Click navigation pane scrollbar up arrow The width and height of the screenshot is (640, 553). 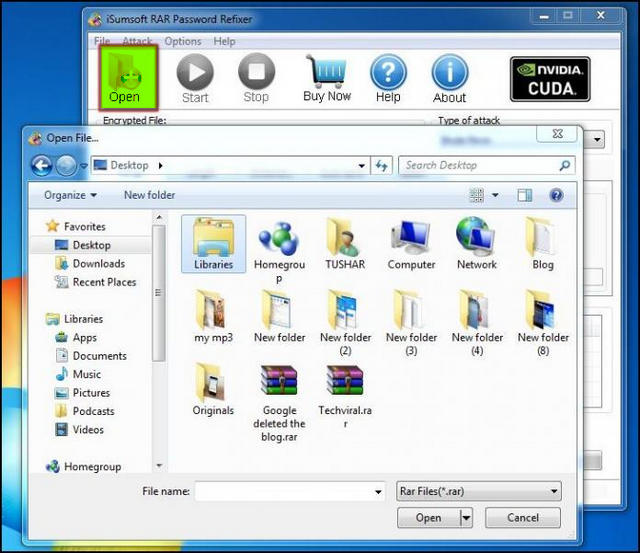pos(159,218)
